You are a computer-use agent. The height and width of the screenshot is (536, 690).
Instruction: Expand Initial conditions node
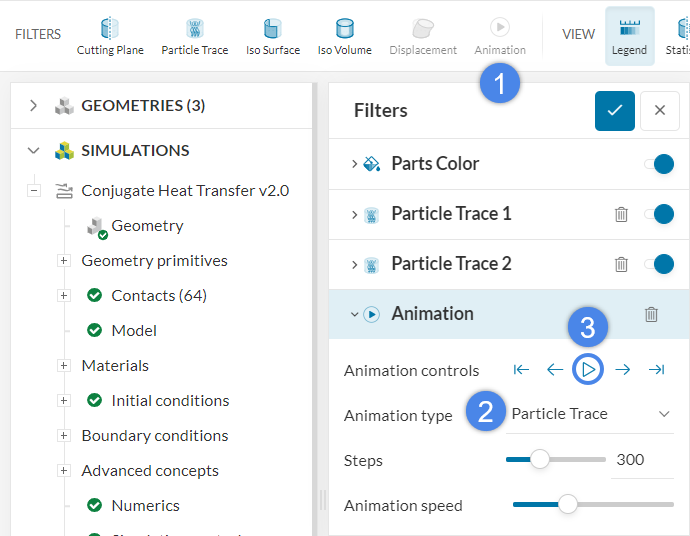click(x=63, y=400)
